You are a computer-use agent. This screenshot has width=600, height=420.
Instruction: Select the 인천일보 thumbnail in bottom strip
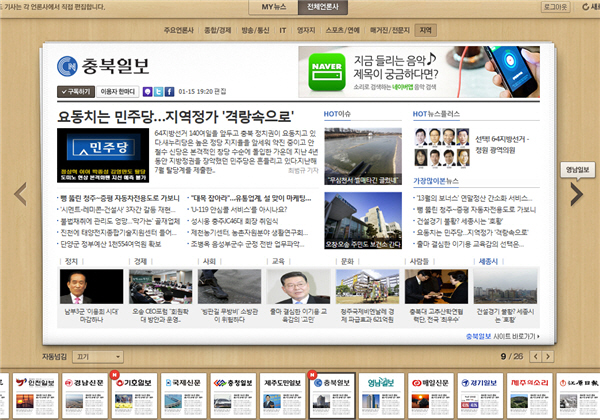[35, 396]
